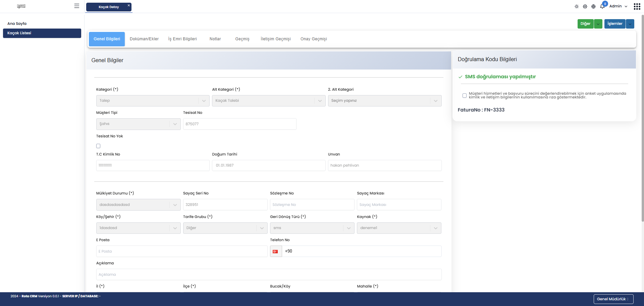Open language selector globe icon

tap(593, 6)
